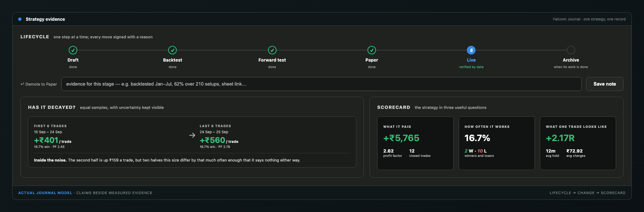The height and width of the screenshot is (212, 644).
Task: Click the arrow between first and last trades
Action: (192, 135)
